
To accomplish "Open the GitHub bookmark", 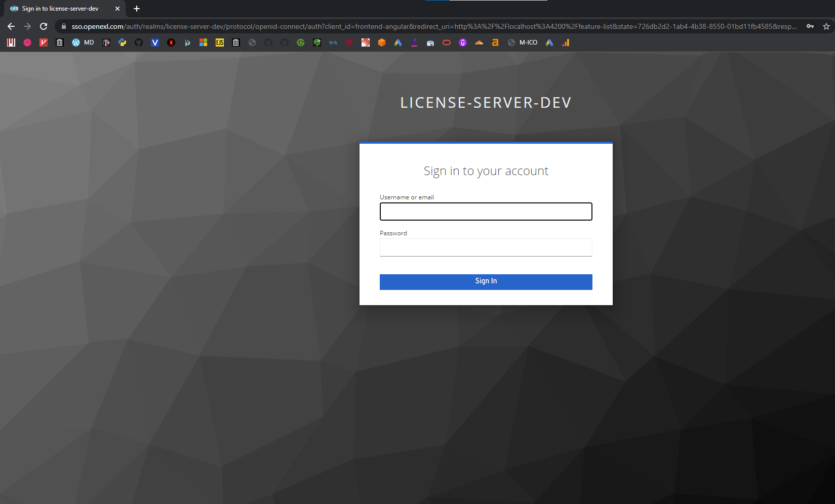I will pos(138,43).
